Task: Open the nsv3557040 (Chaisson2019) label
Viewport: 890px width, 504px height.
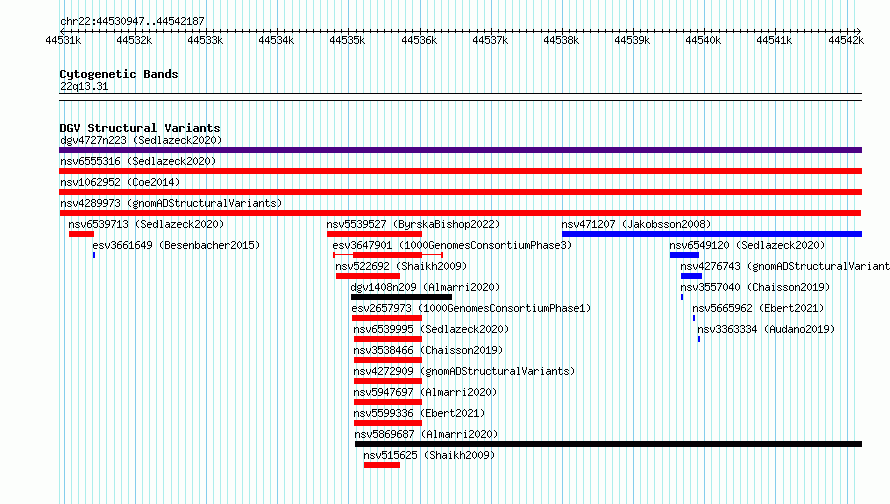Action: coord(755,287)
